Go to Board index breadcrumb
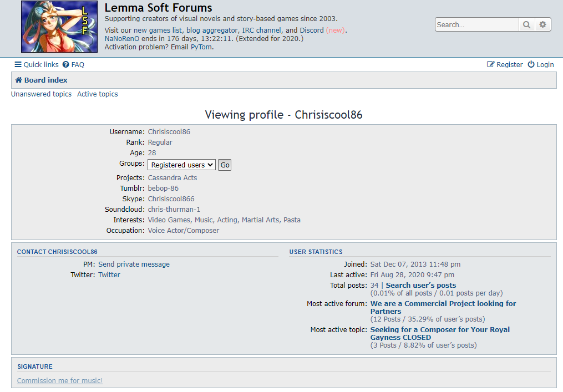The height and width of the screenshot is (392, 563). pos(41,80)
